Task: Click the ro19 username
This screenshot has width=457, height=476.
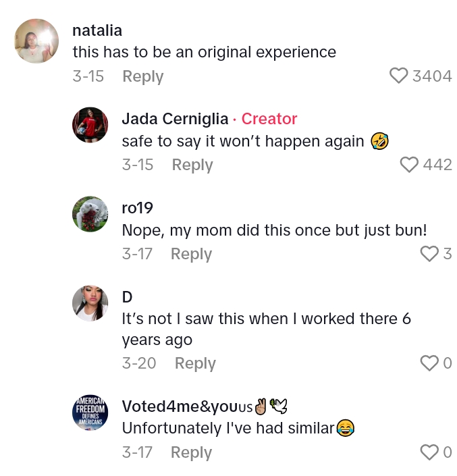Action: pyautogui.click(x=138, y=208)
